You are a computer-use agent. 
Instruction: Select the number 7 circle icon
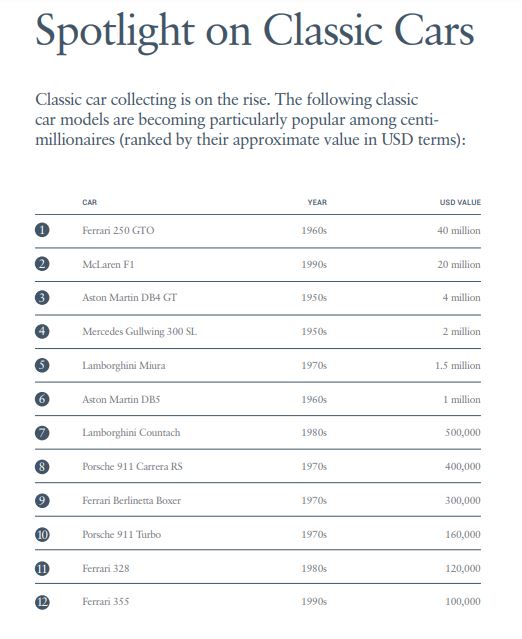(42, 432)
